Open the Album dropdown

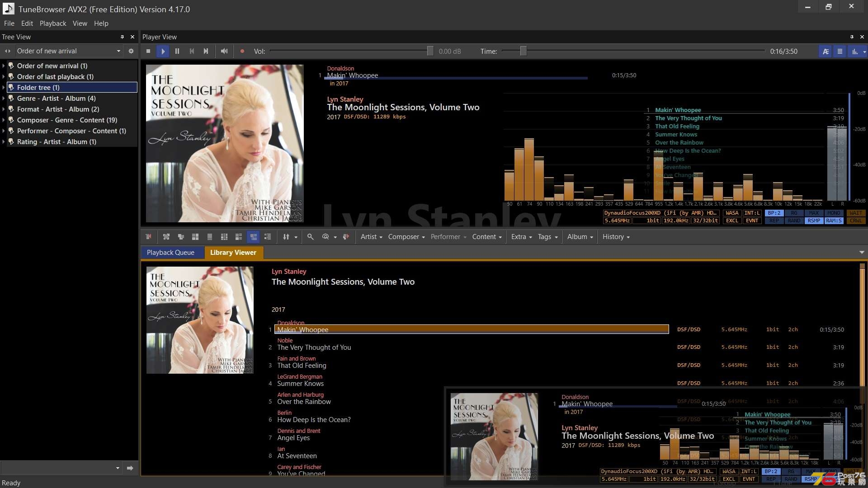coord(580,237)
